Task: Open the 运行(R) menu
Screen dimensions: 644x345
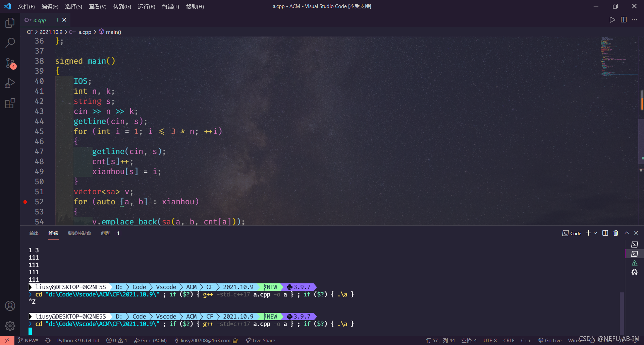Action: (x=146, y=6)
